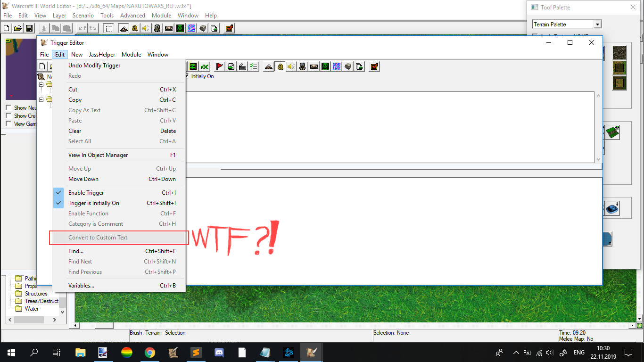This screenshot has width=644, height=362.
Task: Select Move Down in Edit menu
Action: [119, 179]
